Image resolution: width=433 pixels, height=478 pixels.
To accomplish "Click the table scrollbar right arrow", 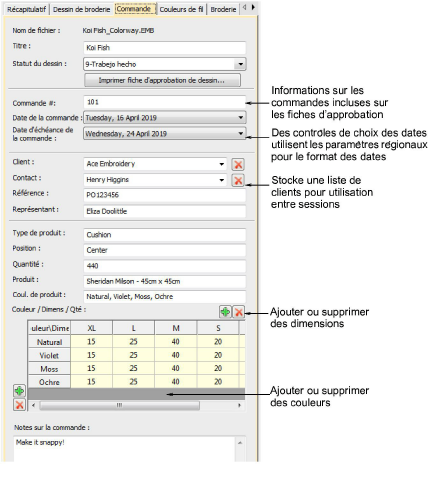I will point(239,405).
